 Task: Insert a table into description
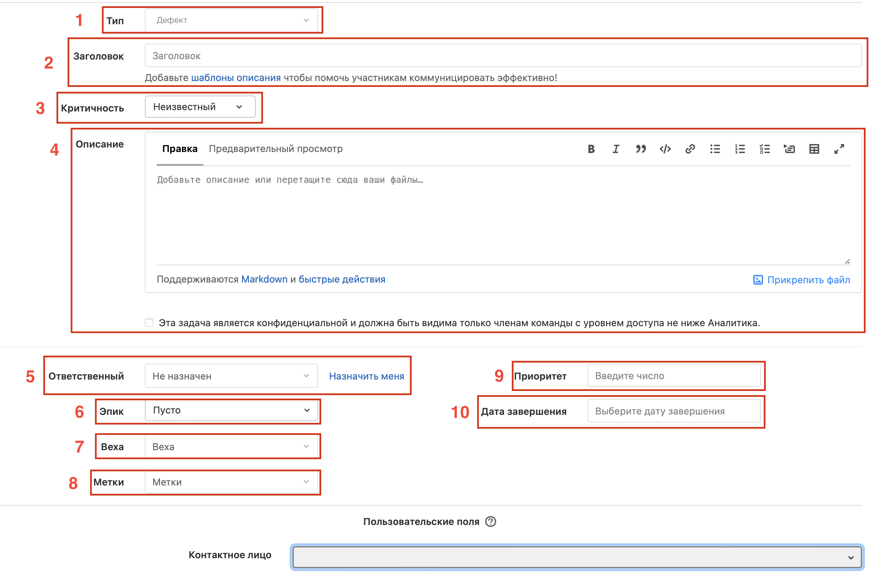point(814,149)
